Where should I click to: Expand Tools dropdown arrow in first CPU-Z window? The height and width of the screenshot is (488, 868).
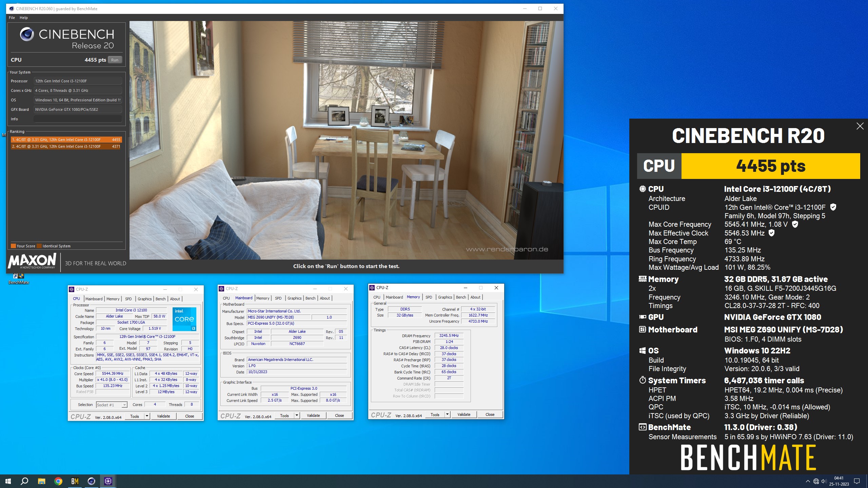point(147,416)
